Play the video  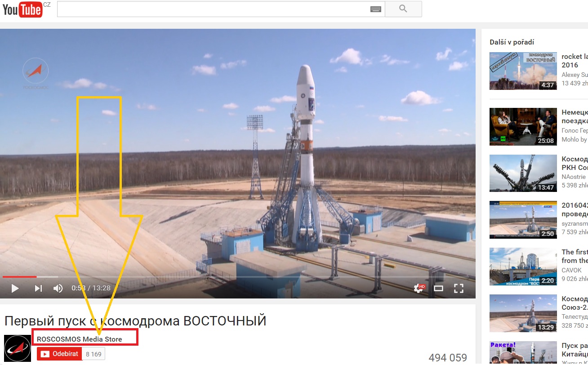[15, 289]
